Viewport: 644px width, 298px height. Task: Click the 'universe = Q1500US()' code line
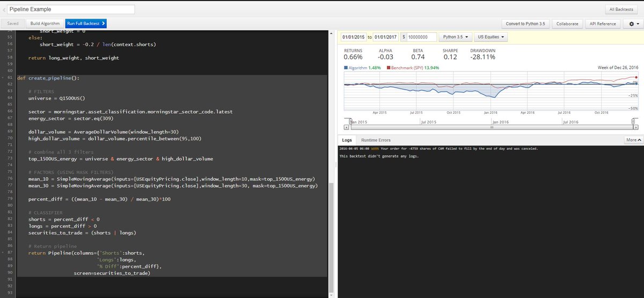pos(57,98)
